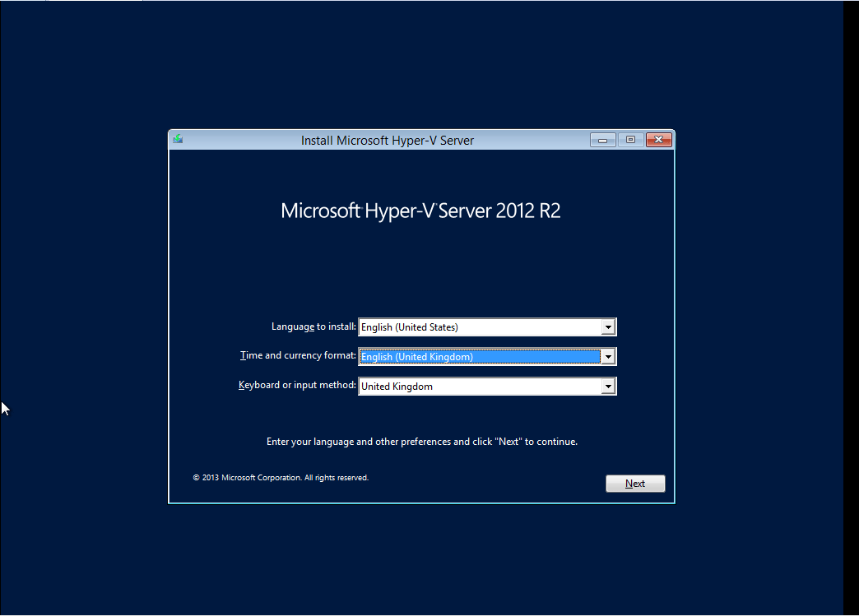Click the "Time and currency format" label
Viewport: 859px width, 616px height.
(x=297, y=355)
